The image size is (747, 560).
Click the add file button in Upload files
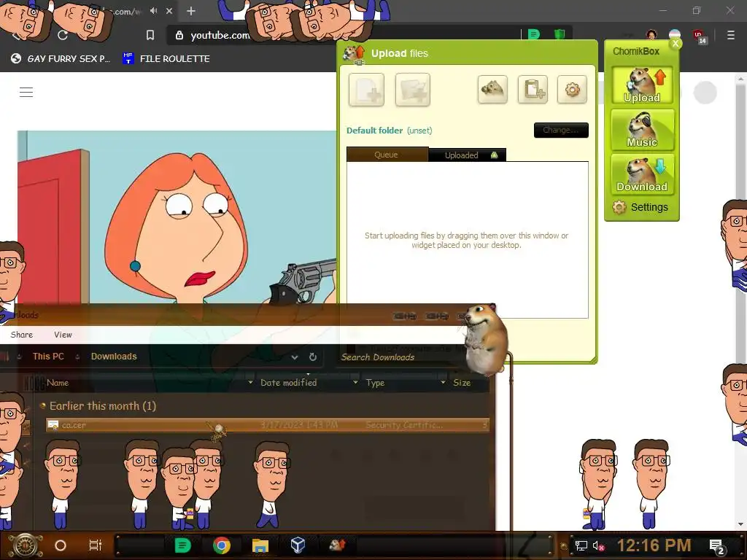pyautogui.click(x=366, y=90)
